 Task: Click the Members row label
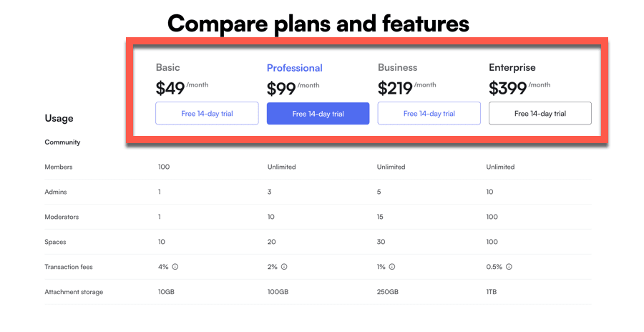coord(59,167)
